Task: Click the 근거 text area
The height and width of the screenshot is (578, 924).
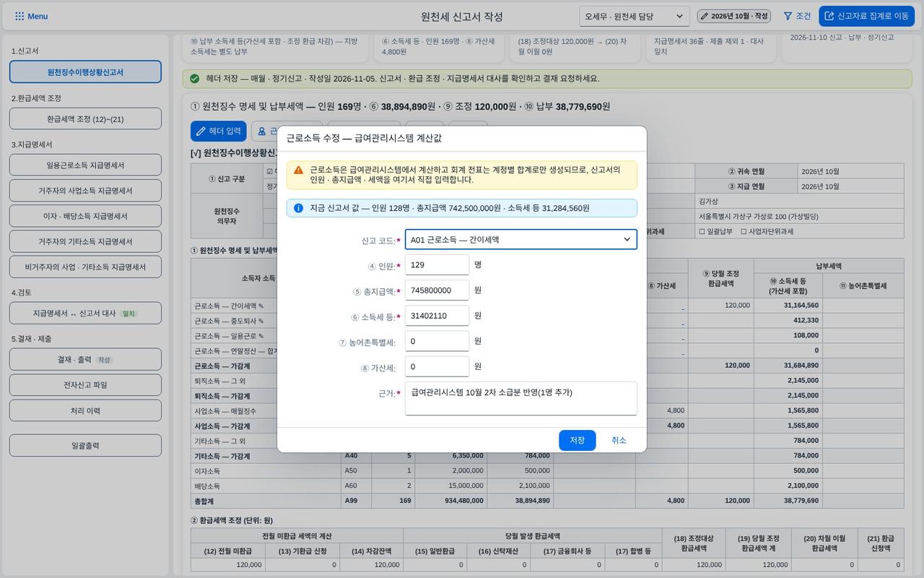Action: pos(520,399)
